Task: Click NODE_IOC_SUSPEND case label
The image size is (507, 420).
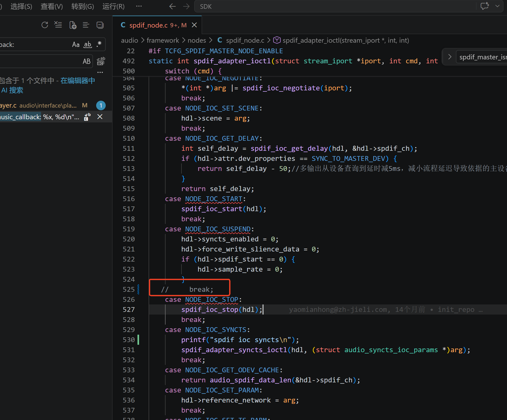Action: click(x=218, y=229)
